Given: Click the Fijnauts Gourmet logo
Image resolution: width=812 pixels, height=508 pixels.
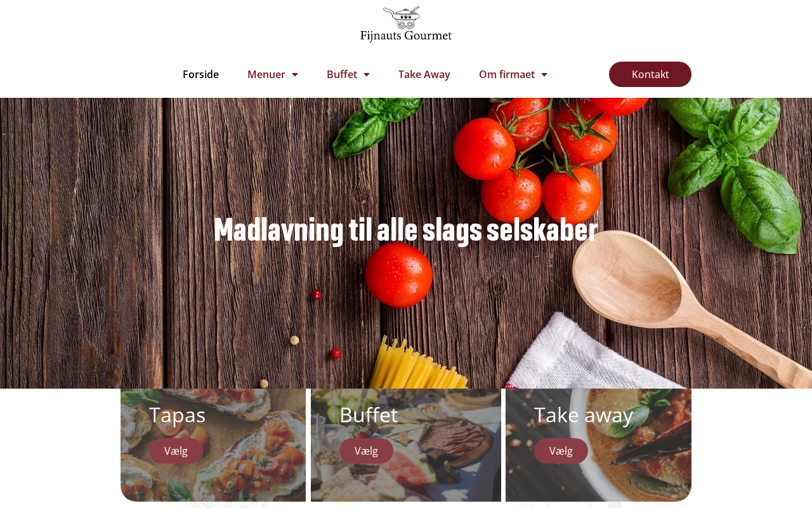Looking at the screenshot, I should [406, 24].
